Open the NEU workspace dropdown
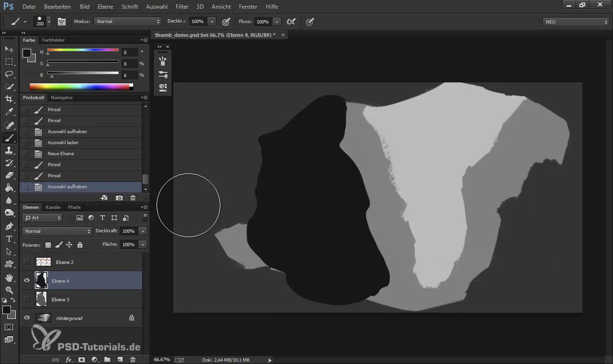613x364 pixels. pyautogui.click(x=576, y=22)
